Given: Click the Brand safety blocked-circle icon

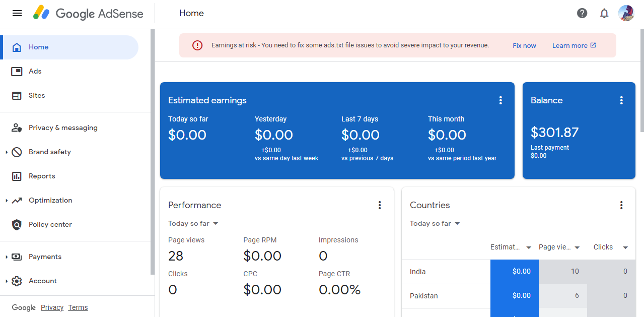Looking at the screenshot, I should coord(17,152).
